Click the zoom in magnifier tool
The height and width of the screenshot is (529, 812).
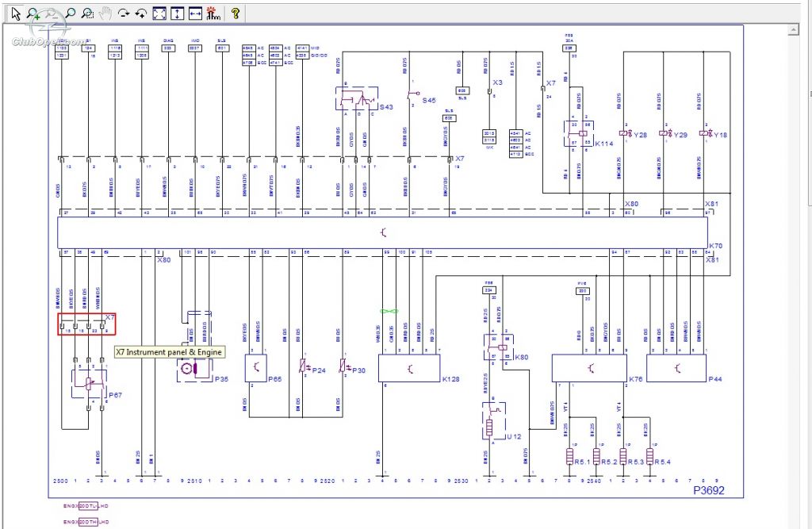click(x=34, y=13)
